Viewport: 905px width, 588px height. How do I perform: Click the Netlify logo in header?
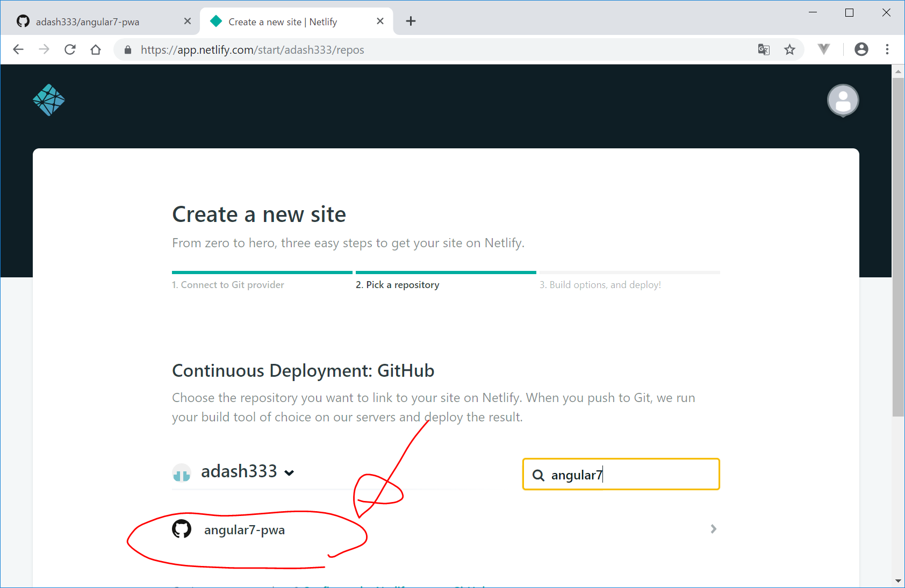point(49,100)
